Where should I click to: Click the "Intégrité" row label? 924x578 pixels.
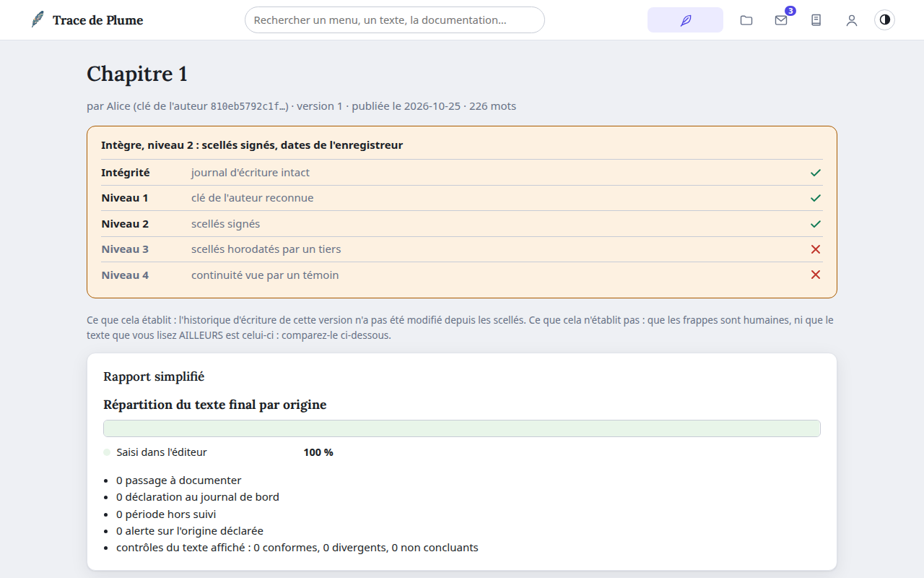point(126,173)
